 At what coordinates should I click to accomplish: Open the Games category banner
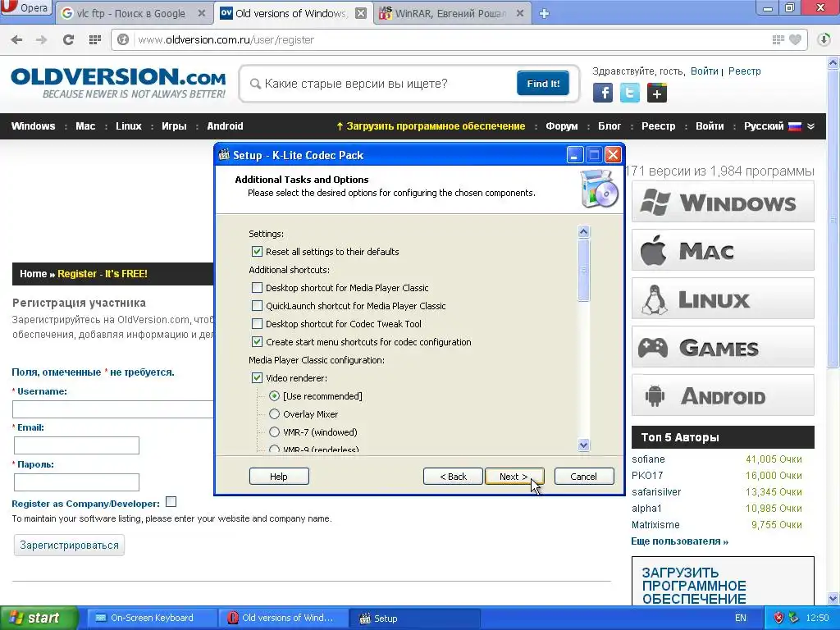723,347
